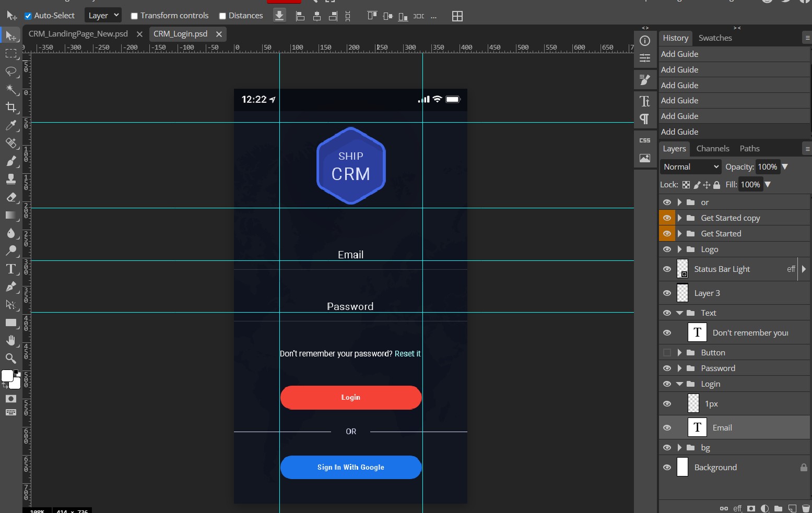Enable the Transform controls checkbox
Viewport: 812px width, 513px height.
click(134, 16)
